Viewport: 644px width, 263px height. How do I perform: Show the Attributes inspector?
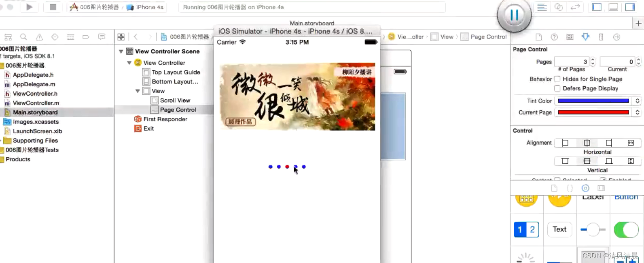(x=585, y=37)
